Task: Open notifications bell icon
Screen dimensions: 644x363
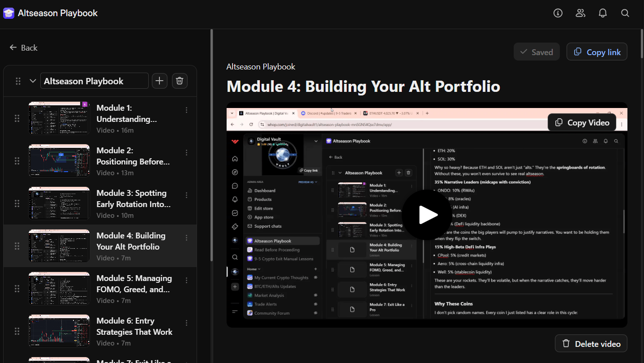Action: click(603, 13)
